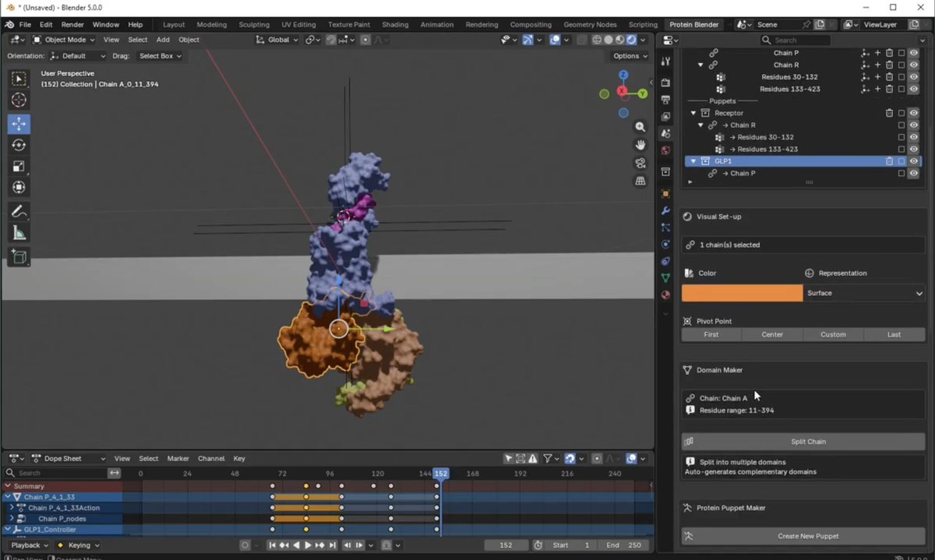Activate the Annotate tool
Image resolution: width=935 pixels, height=560 pixels.
(x=19, y=212)
